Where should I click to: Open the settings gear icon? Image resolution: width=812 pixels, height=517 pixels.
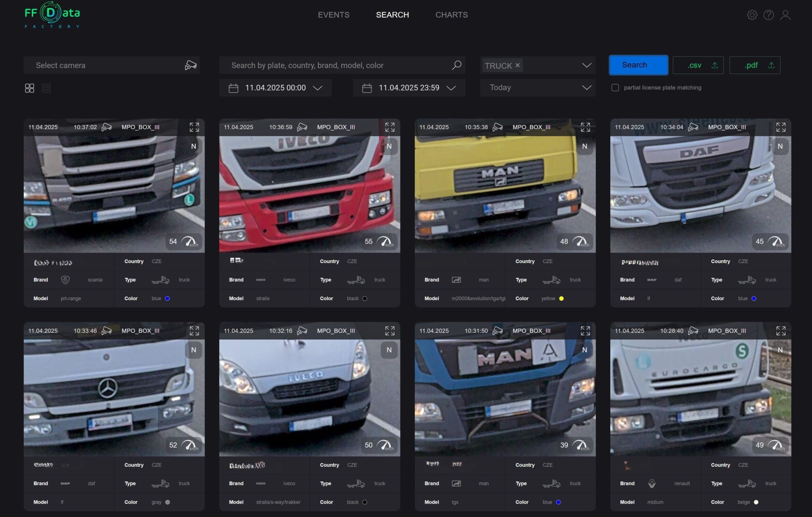point(752,15)
